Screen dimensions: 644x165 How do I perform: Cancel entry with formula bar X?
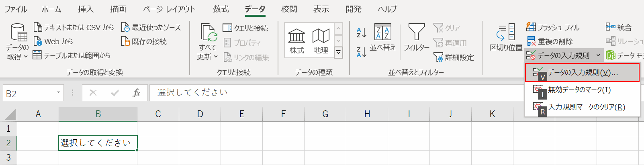(x=93, y=93)
